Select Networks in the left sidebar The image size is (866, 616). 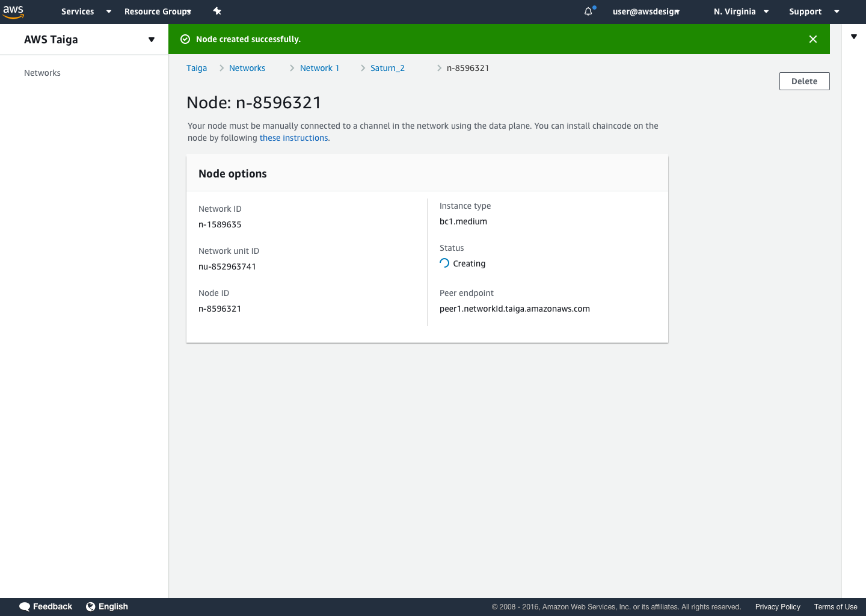(42, 73)
